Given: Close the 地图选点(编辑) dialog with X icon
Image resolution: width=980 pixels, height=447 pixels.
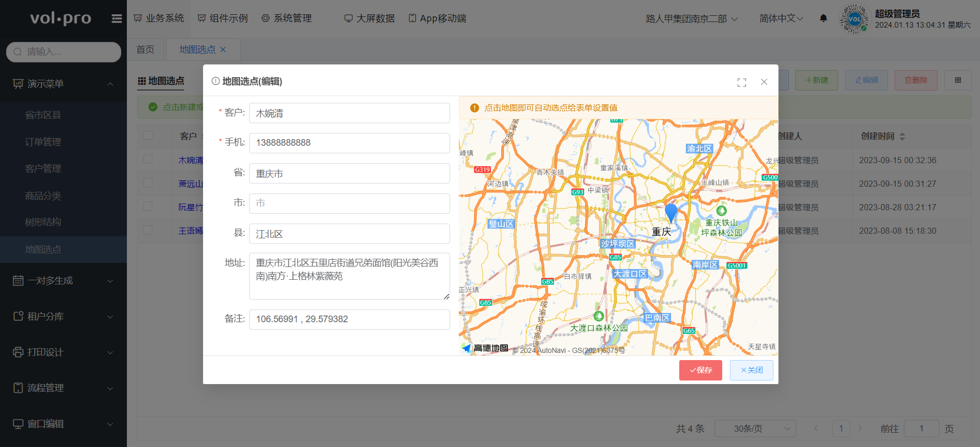Looking at the screenshot, I should (x=764, y=82).
